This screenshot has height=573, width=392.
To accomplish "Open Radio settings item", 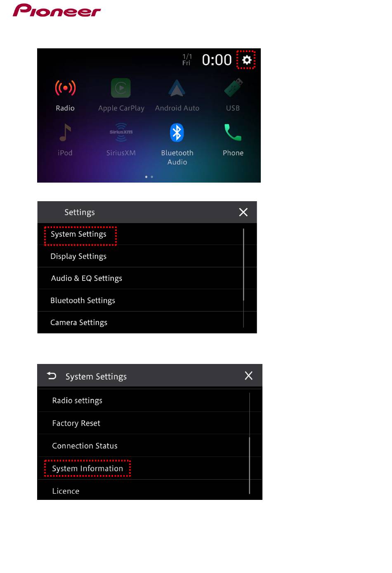I will 150,400.
